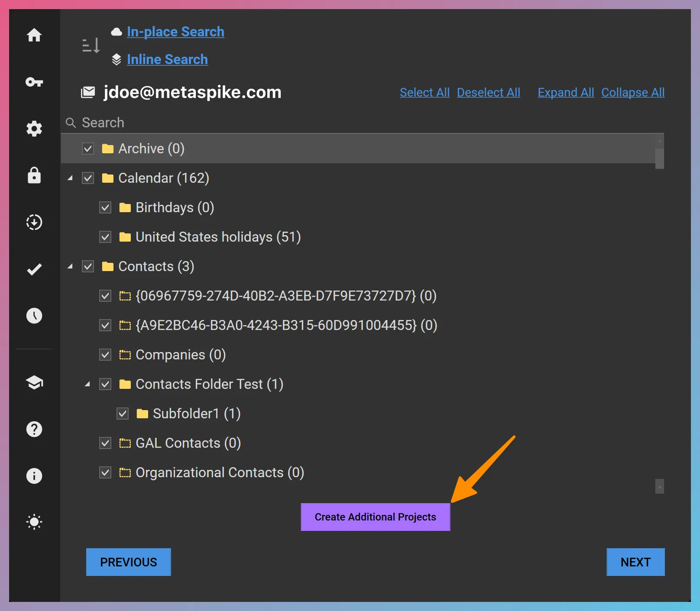Click the Deselect All link
The image size is (700, 611).
[x=489, y=92]
